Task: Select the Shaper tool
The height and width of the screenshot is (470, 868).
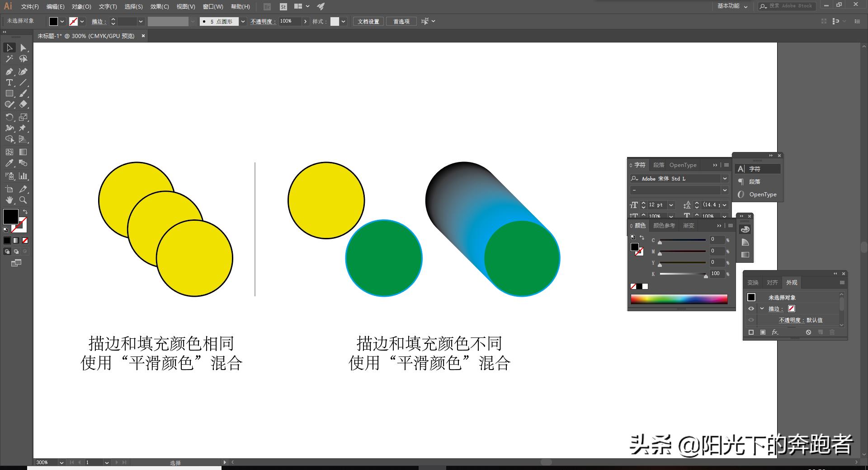Action: pyautogui.click(x=9, y=104)
